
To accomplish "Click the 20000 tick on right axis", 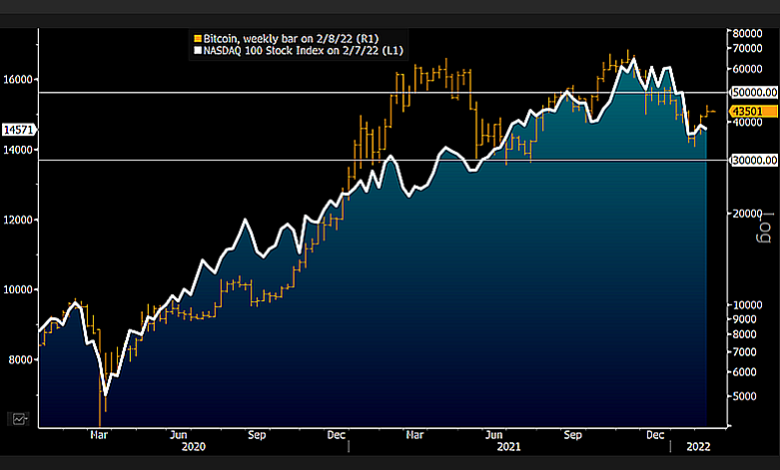I will coord(747,214).
